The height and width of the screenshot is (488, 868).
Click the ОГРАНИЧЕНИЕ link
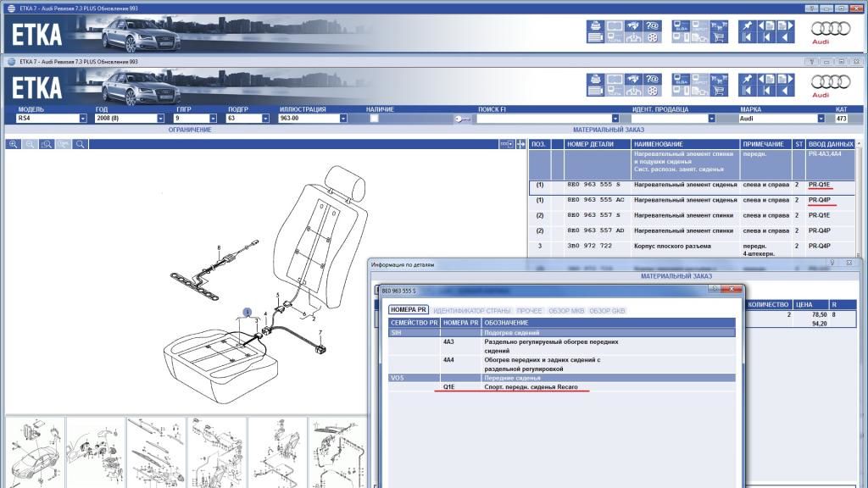(x=190, y=130)
